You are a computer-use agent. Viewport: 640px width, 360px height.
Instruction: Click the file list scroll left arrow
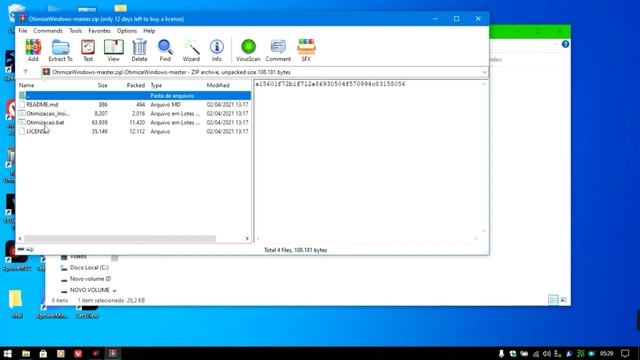click(x=20, y=238)
